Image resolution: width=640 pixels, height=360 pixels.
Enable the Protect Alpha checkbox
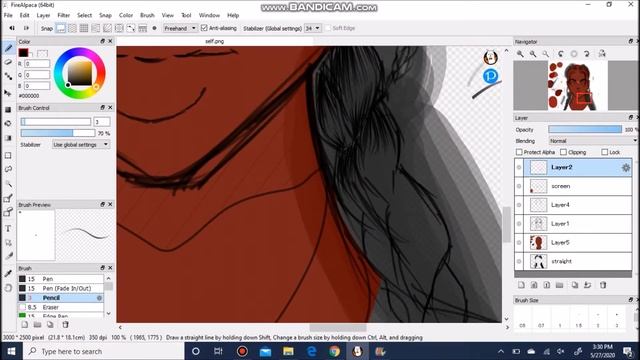pos(519,152)
